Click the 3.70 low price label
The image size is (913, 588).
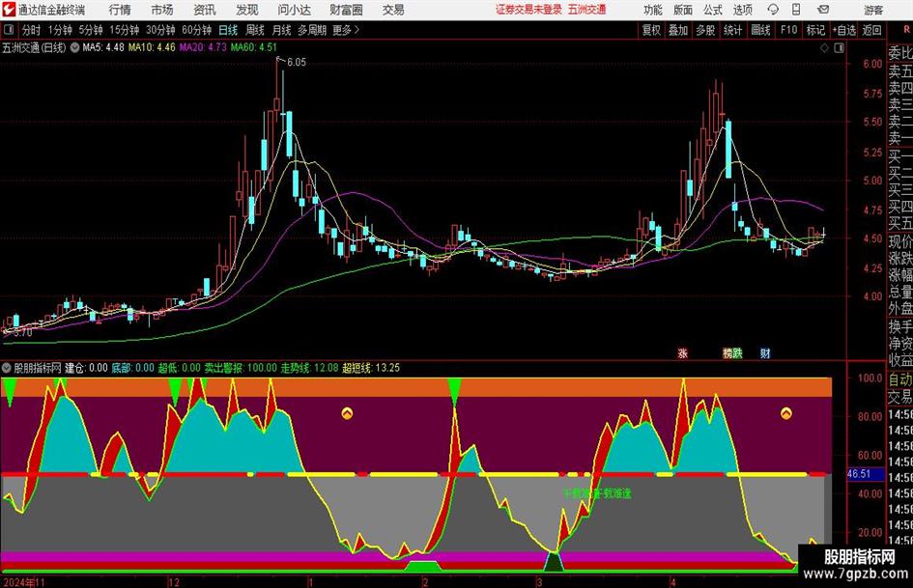(23, 332)
